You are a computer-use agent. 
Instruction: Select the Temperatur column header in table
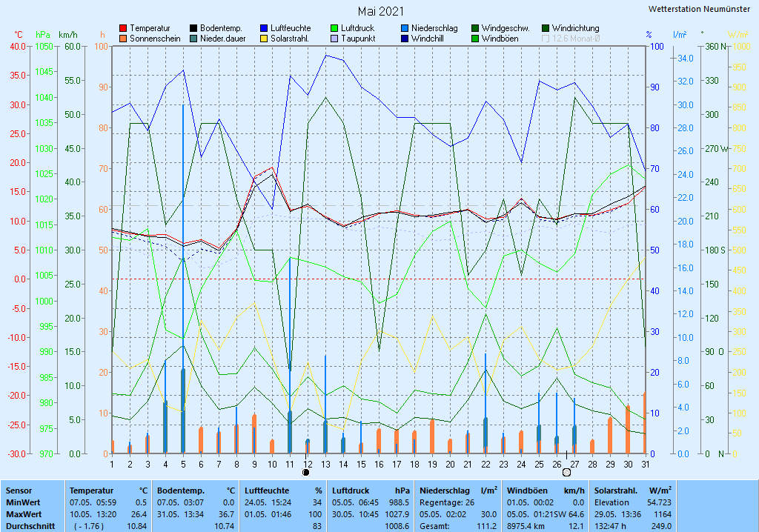91,491
